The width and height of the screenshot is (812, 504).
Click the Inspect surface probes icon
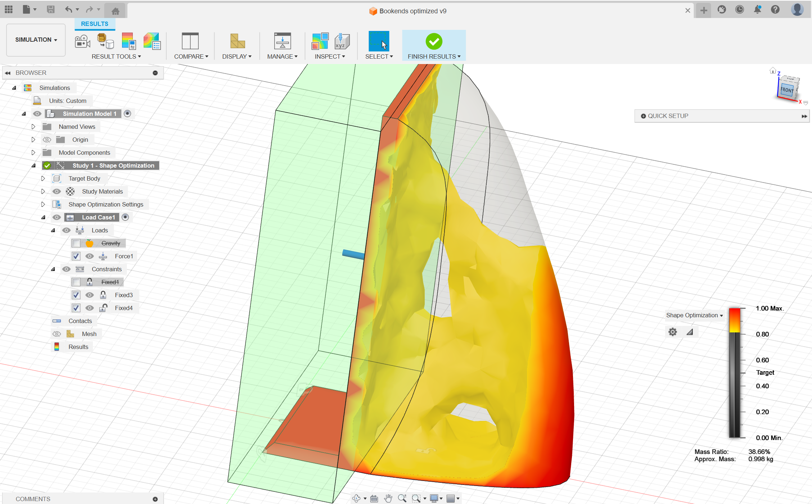(x=320, y=41)
